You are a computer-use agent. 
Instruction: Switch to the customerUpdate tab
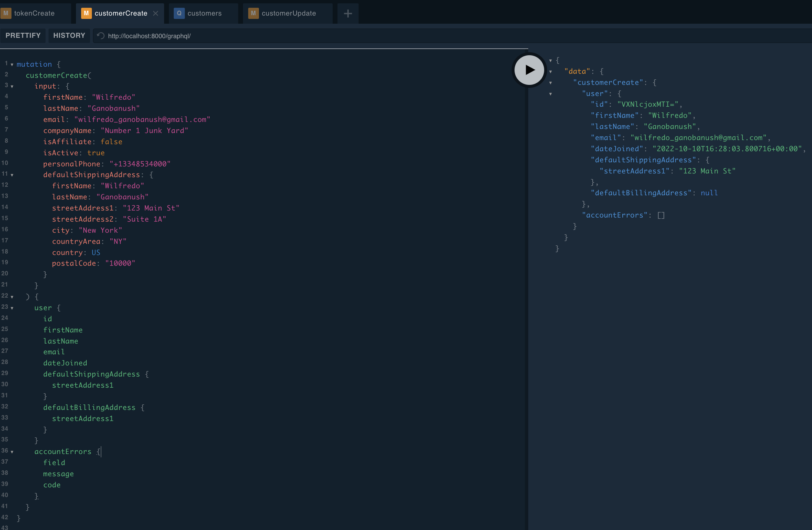click(288, 13)
